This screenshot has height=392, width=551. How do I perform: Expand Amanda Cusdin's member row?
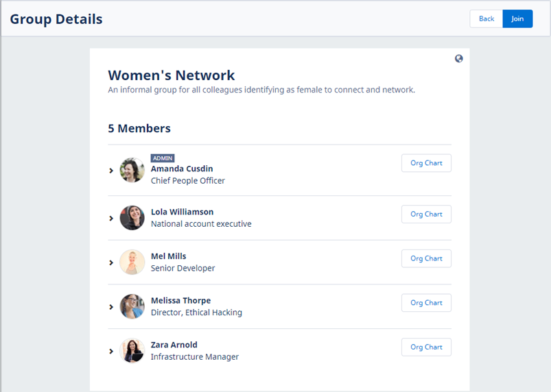click(x=111, y=171)
